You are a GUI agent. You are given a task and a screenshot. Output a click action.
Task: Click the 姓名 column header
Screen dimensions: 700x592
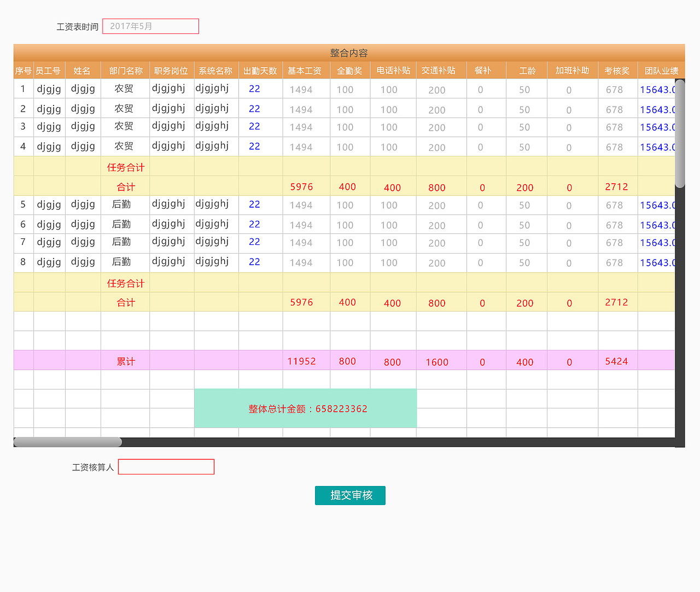click(83, 71)
